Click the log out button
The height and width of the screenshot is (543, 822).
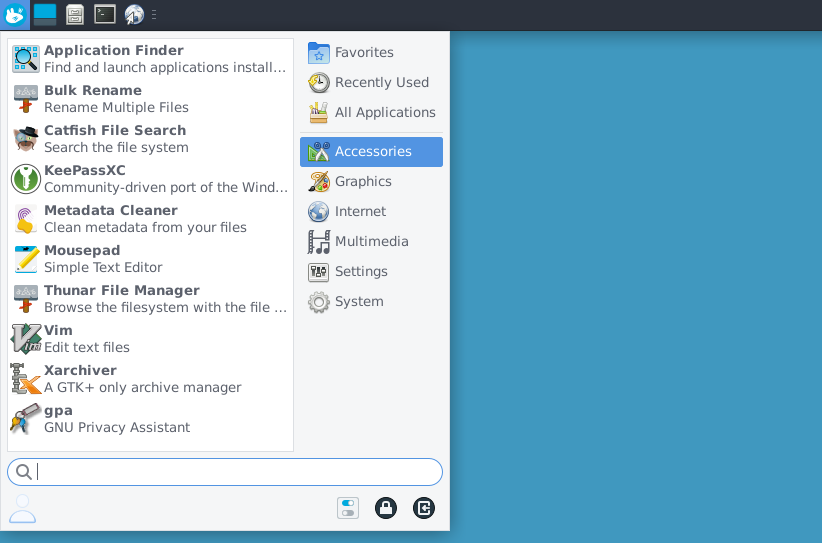pos(424,508)
